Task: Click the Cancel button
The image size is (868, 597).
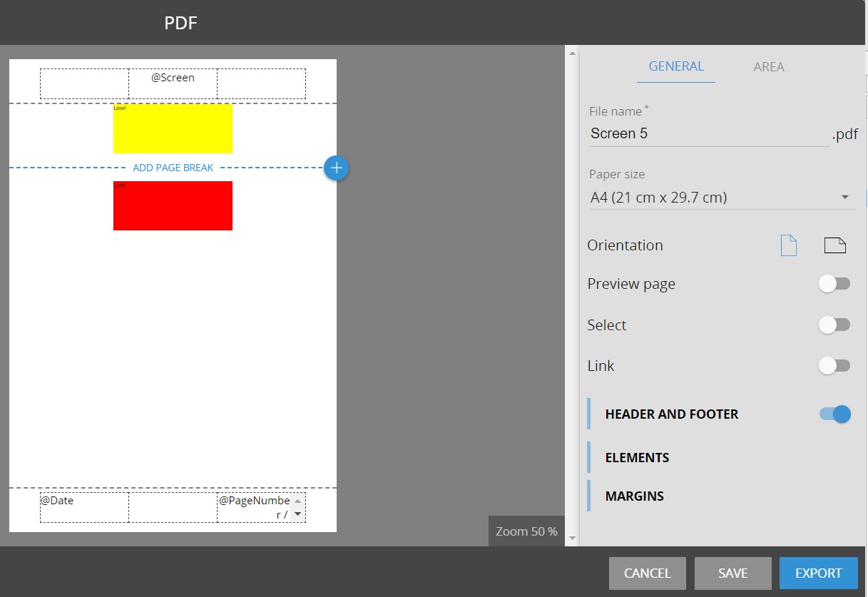Action: point(648,573)
